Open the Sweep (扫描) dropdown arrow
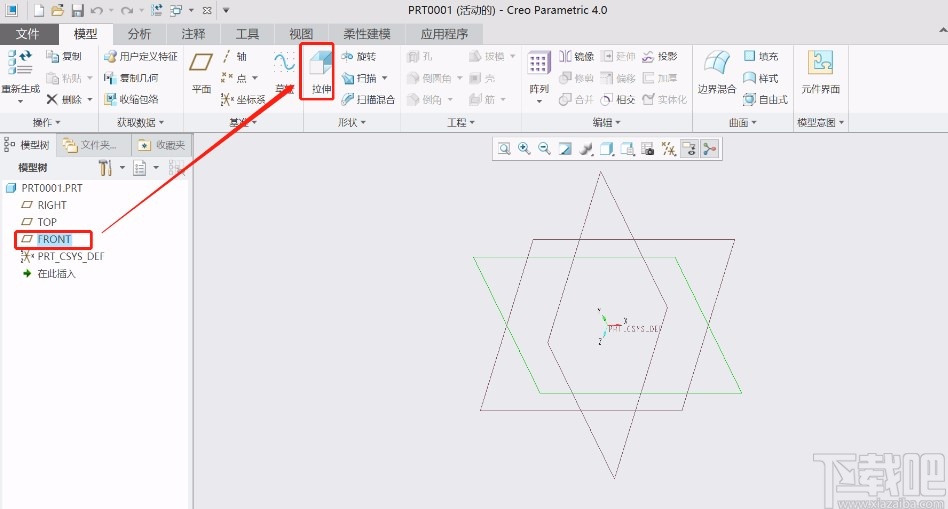The width and height of the screenshot is (948, 509). pos(385,78)
